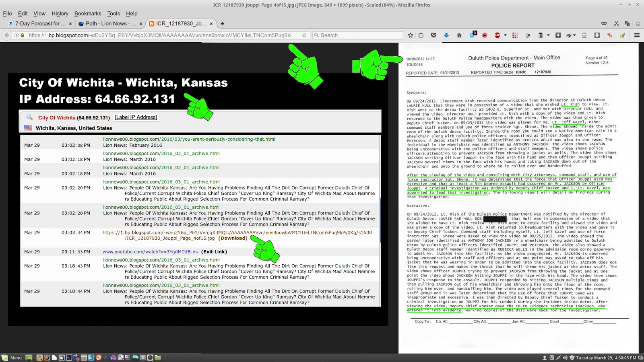Open the Tools menu
This screenshot has height=362, width=644.
click(x=114, y=13)
